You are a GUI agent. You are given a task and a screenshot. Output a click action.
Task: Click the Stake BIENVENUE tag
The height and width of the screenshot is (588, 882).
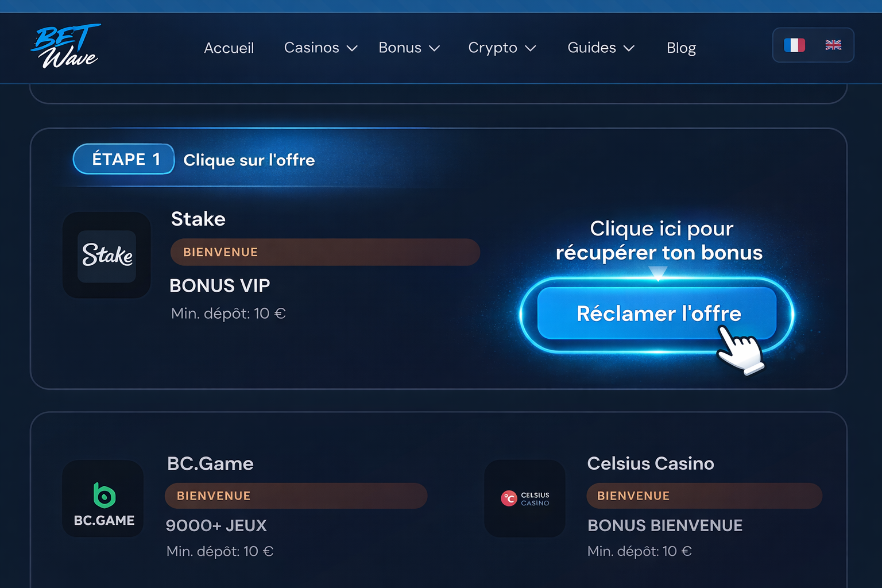[325, 252]
